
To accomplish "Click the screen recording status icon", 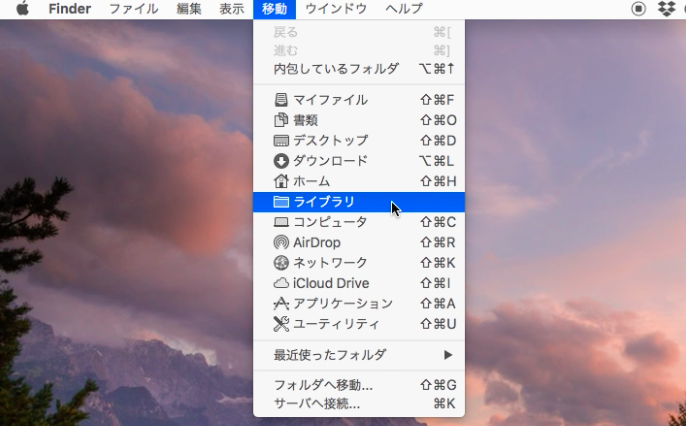I will (638, 9).
